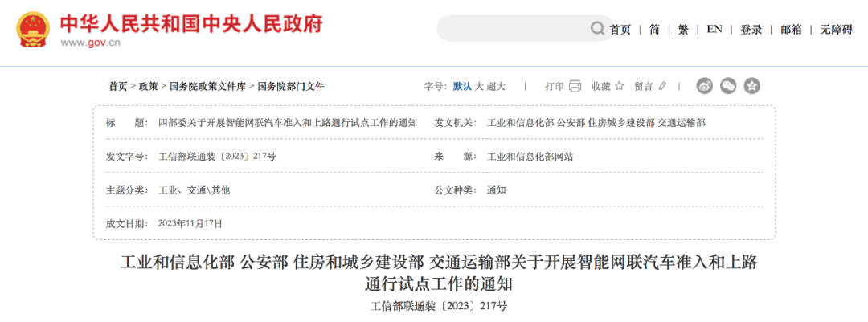Select 大 font size
868x322 pixels.
[x=479, y=86]
